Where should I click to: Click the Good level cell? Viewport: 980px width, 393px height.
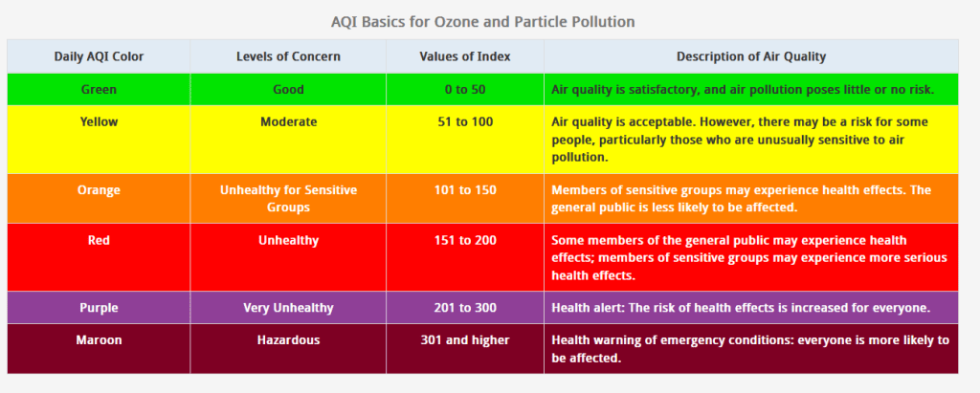pyautogui.click(x=288, y=90)
